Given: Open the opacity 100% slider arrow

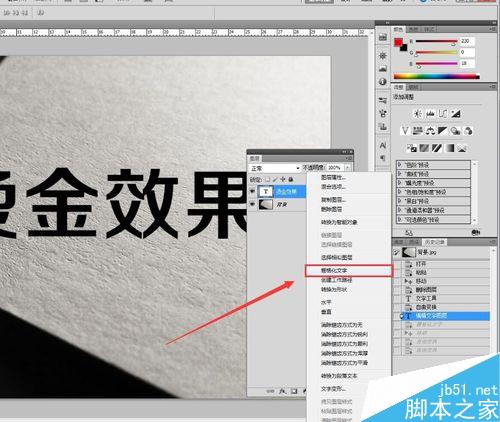Looking at the screenshot, I should 347,168.
